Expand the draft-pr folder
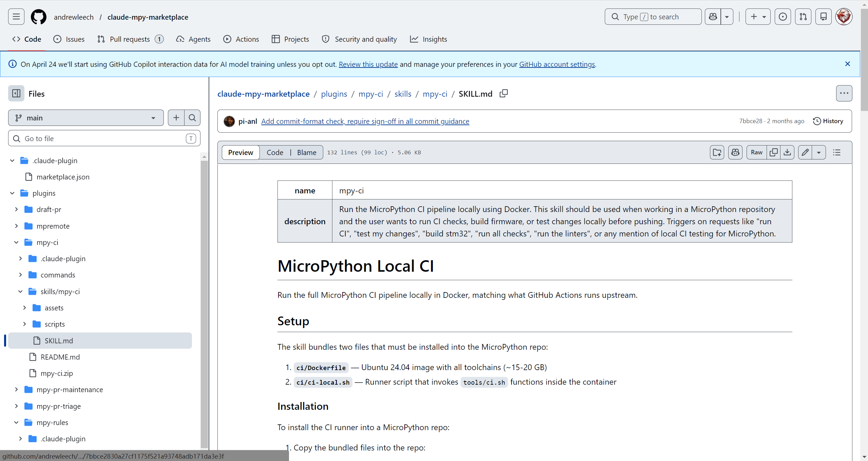Viewport: 868px width, 461px height. click(x=16, y=209)
